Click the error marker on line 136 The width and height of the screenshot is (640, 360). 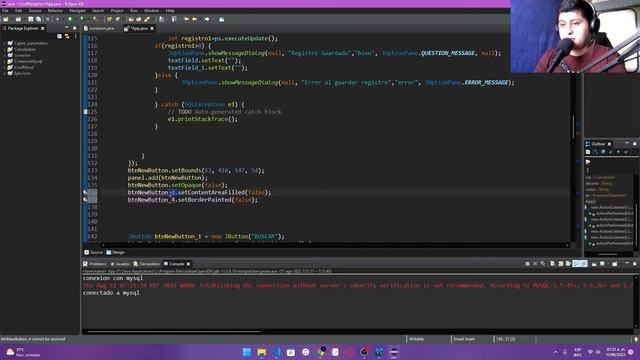tap(85, 192)
